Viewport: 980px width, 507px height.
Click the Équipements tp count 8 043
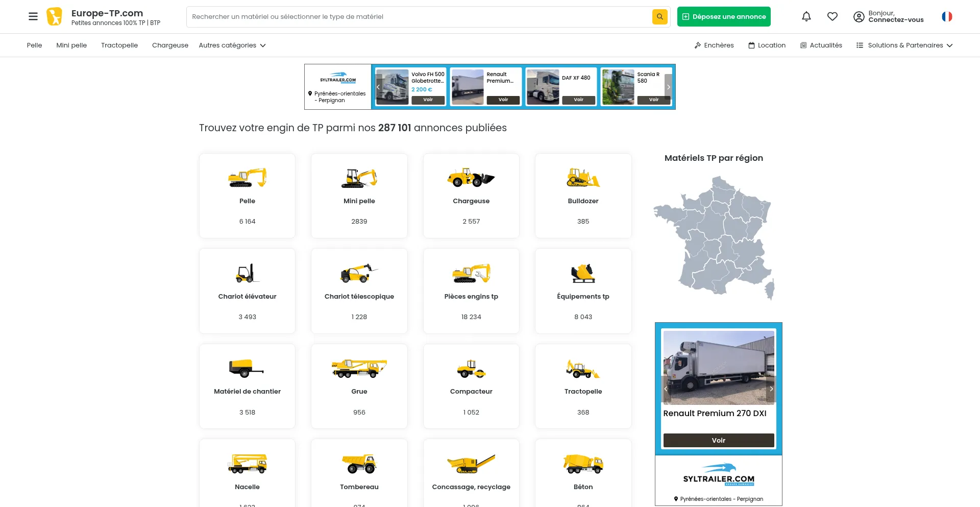point(583,317)
